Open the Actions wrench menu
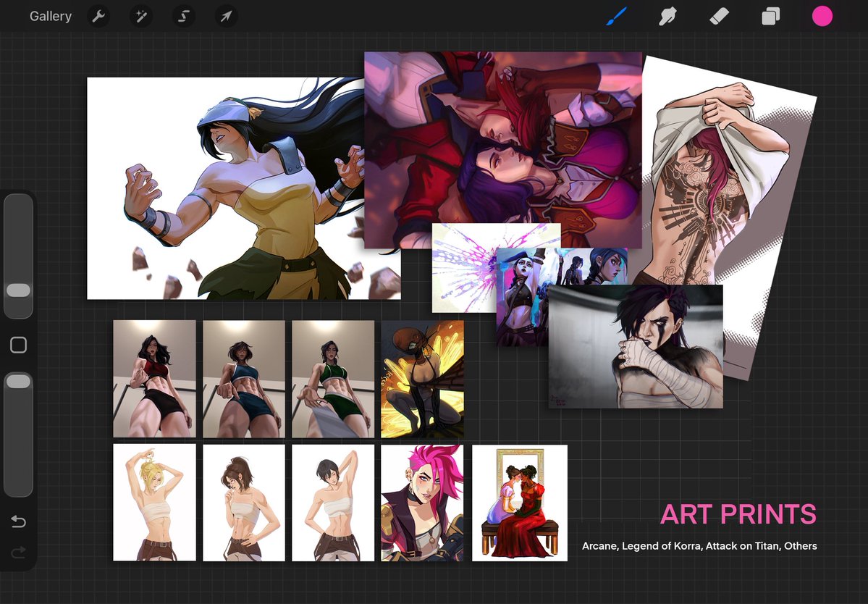This screenshot has width=868, height=604. point(98,16)
